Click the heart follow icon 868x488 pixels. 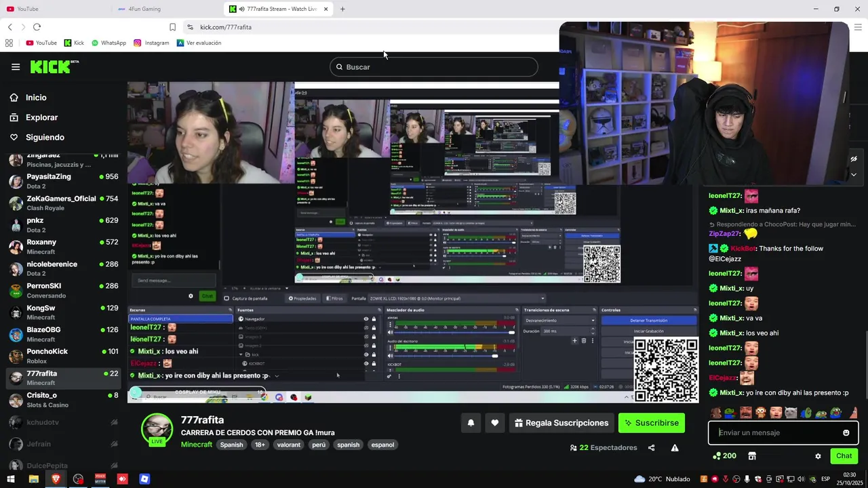(495, 423)
